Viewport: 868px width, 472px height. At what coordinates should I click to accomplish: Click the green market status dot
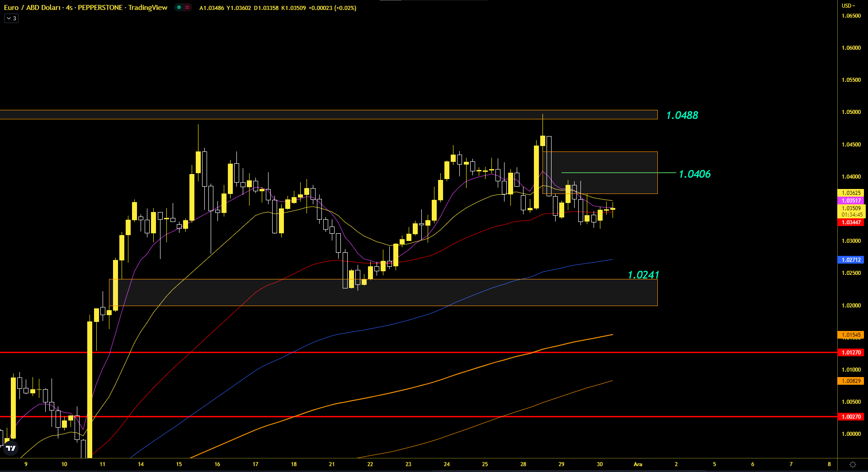(x=179, y=8)
